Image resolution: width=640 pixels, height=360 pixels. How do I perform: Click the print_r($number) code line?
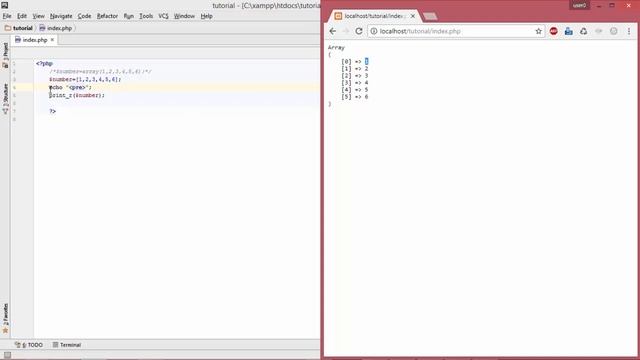point(77,95)
